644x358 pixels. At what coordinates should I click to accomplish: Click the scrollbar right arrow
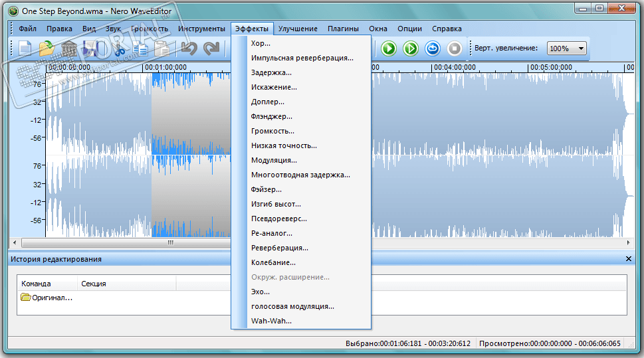[629, 242]
